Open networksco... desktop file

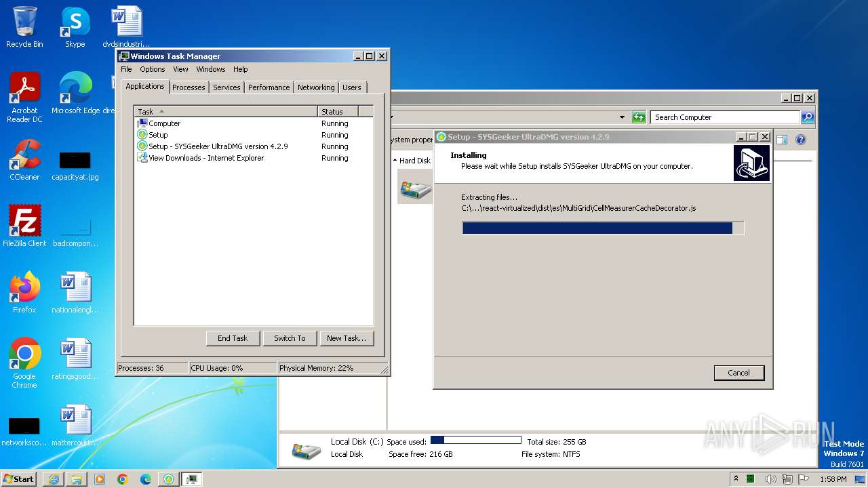[24, 430]
